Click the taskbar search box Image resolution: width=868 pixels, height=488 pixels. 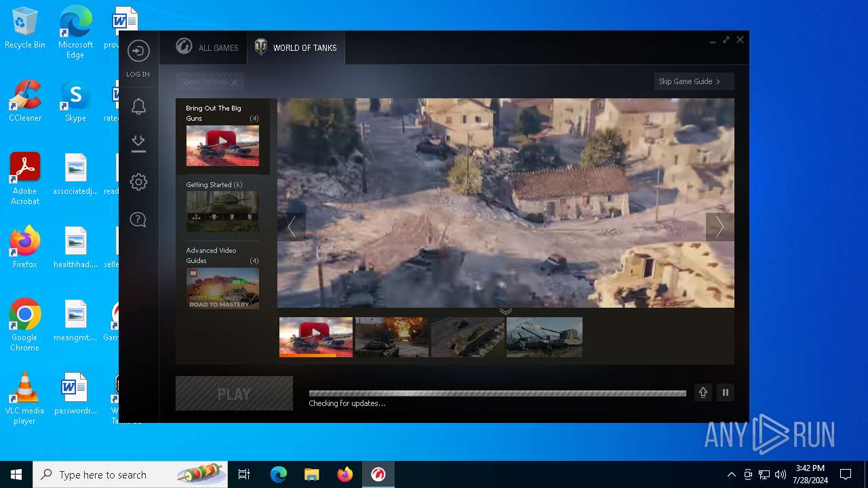(130, 474)
